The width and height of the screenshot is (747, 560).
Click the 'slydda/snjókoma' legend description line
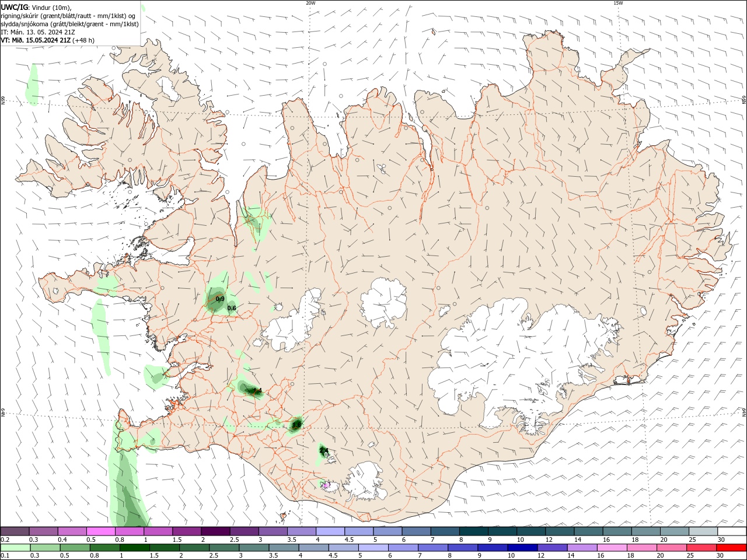pyautogui.click(x=70, y=24)
